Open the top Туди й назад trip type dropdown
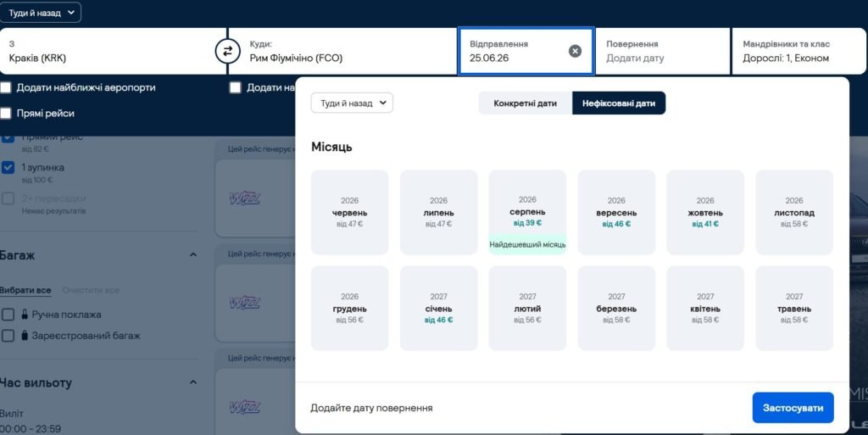868x435 pixels. coord(41,13)
